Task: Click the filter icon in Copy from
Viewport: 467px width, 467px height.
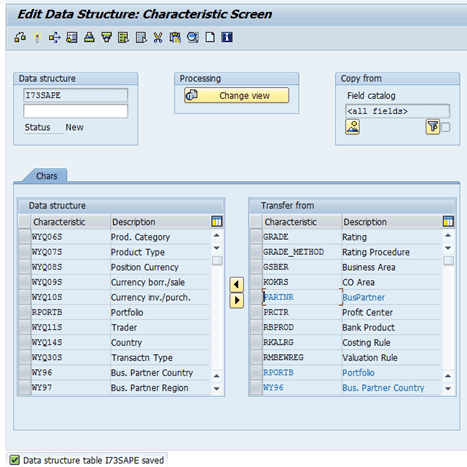Action: pyautogui.click(x=433, y=127)
